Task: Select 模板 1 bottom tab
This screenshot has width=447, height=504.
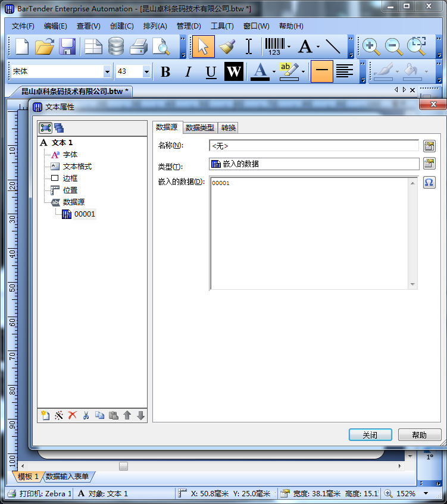Action: pos(28,477)
